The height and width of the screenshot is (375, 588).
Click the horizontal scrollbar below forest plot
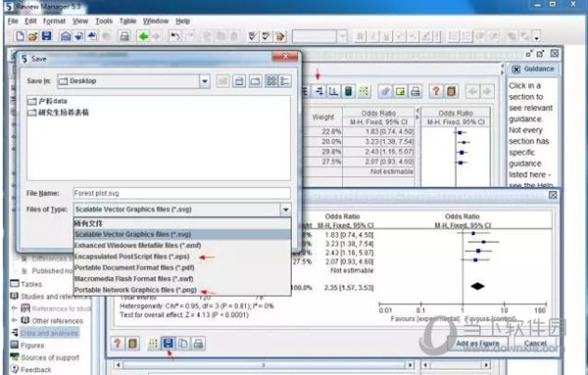[264, 364]
